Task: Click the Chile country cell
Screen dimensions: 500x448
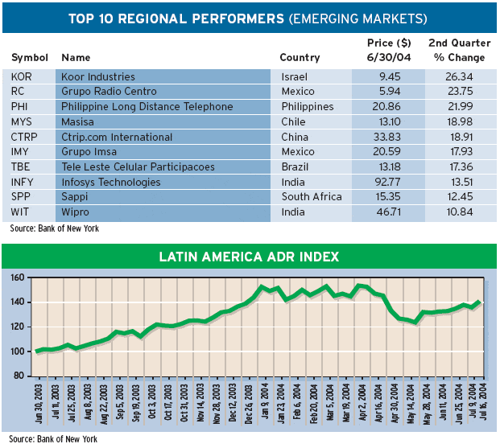Action: click(x=293, y=121)
